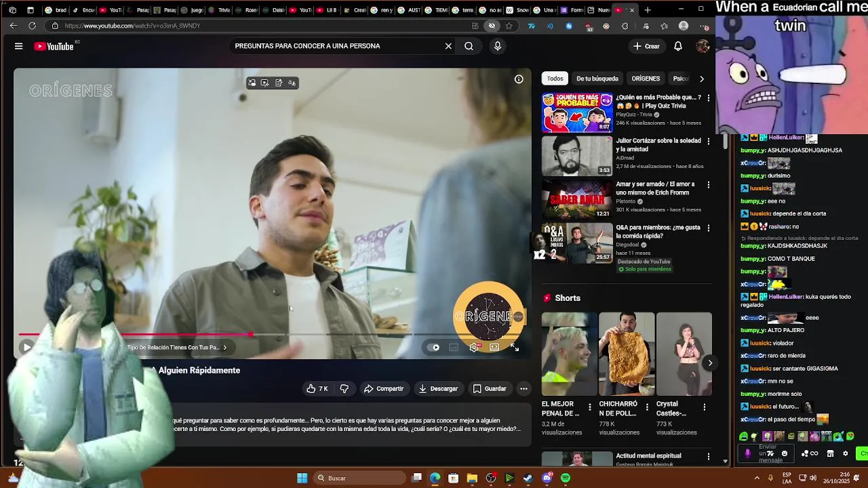This screenshot has height=488, width=868.
Task: Open options for ¿Quién es más Probable video
Action: tap(709, 98)
